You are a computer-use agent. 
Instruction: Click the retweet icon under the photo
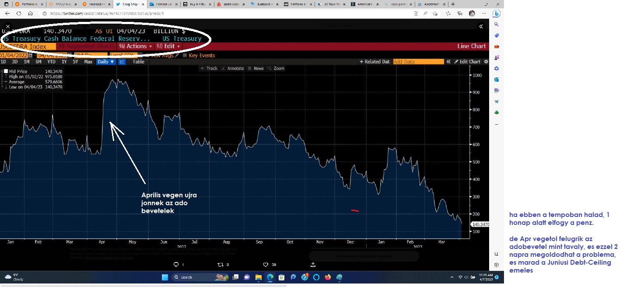click(x=221, y=265)
